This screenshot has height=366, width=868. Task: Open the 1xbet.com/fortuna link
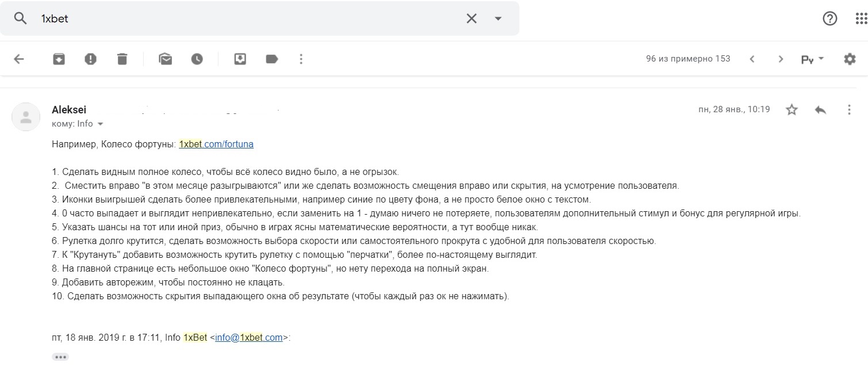coord(216,144)
